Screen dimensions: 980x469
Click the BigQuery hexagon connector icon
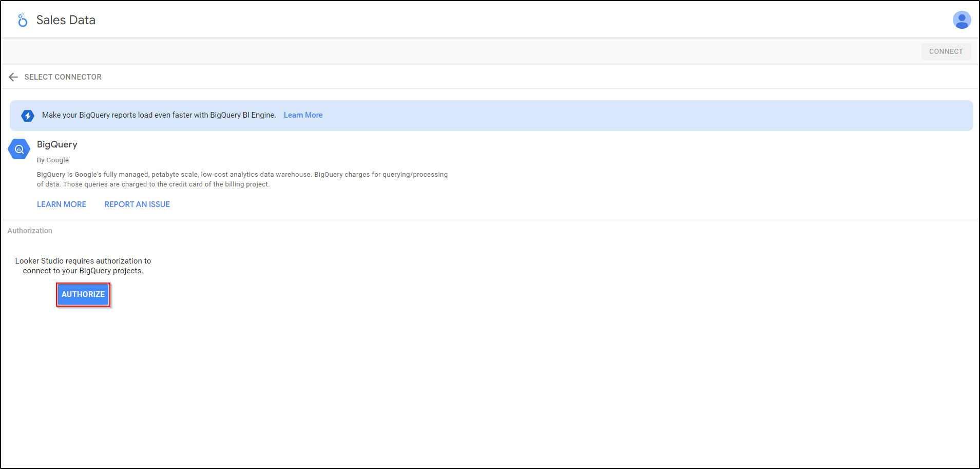click(19, 149)
